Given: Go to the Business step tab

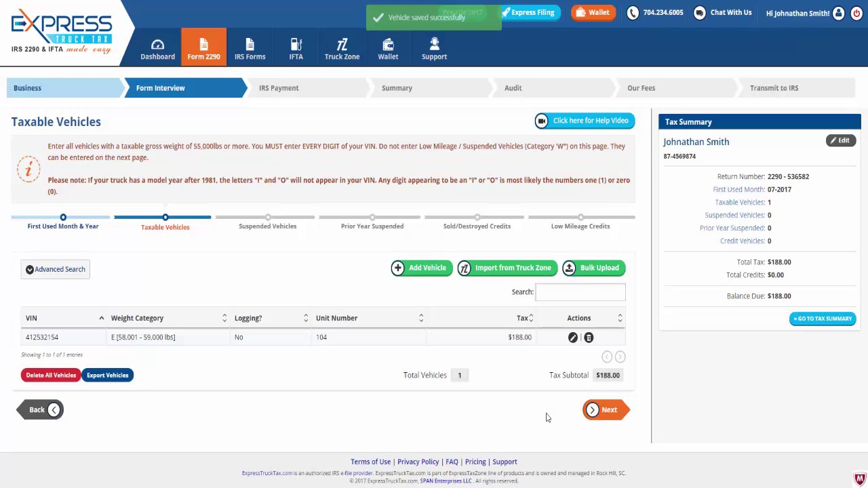Looking at the screenshot, I should [x=64, y=88].
